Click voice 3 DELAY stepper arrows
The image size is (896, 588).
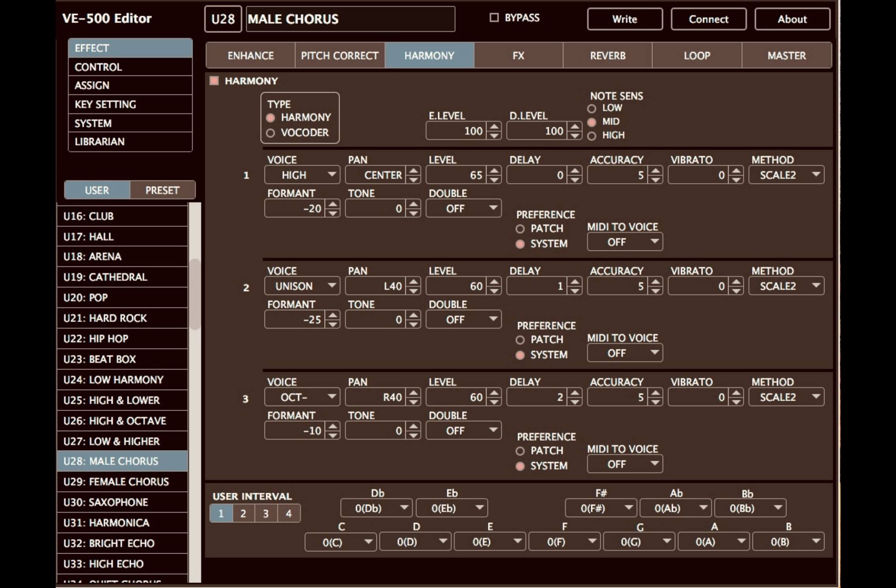575,397
